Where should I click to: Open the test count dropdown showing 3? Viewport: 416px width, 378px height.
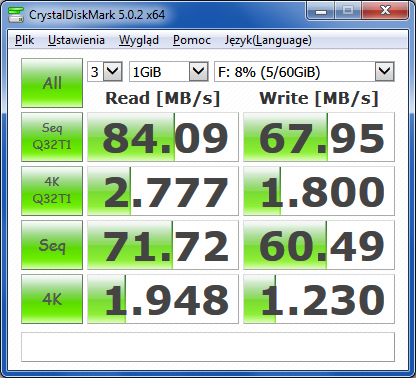[105, 71]
